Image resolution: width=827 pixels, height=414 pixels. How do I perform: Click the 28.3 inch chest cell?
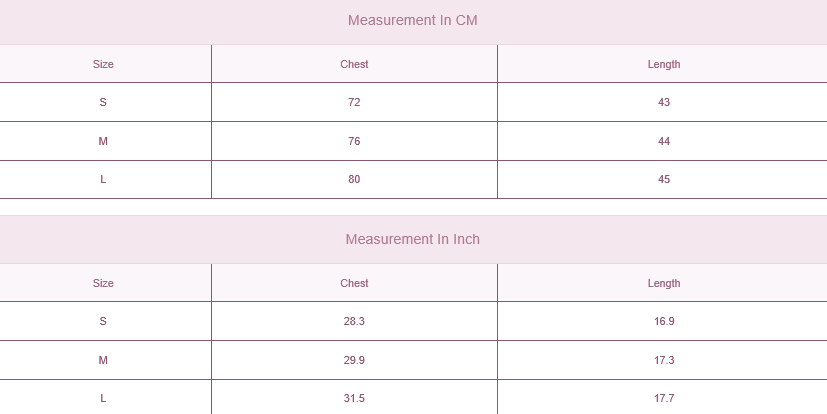(x=354, y=322)
